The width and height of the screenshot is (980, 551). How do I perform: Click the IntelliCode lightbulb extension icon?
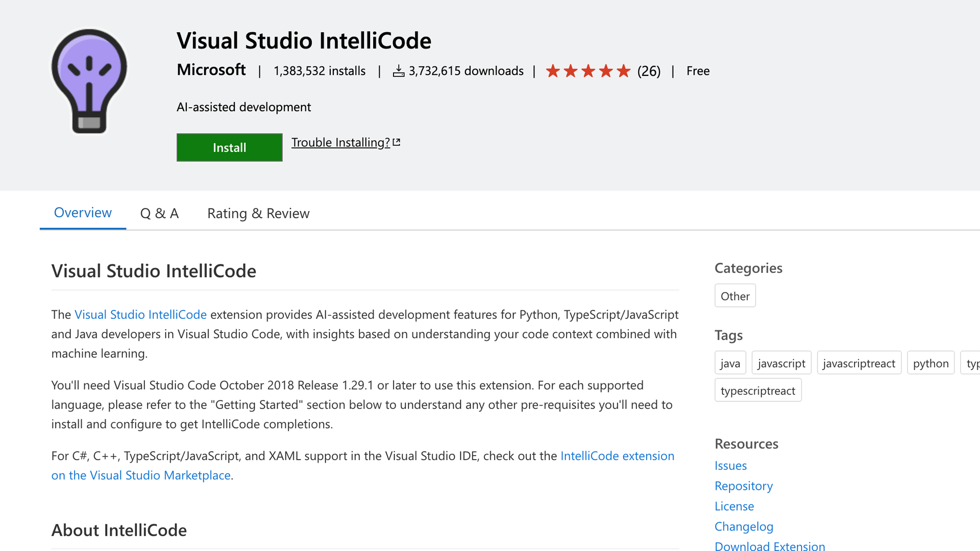tap(89, 82)
